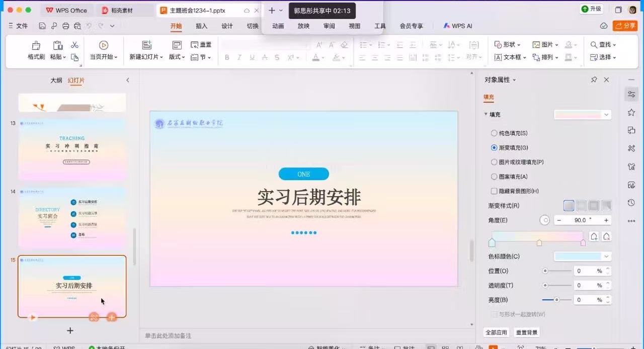The width and height of the screenshot is (644, 349).
Task: Open the Shapes (形状) dropdown
Action: pos(508,45)
